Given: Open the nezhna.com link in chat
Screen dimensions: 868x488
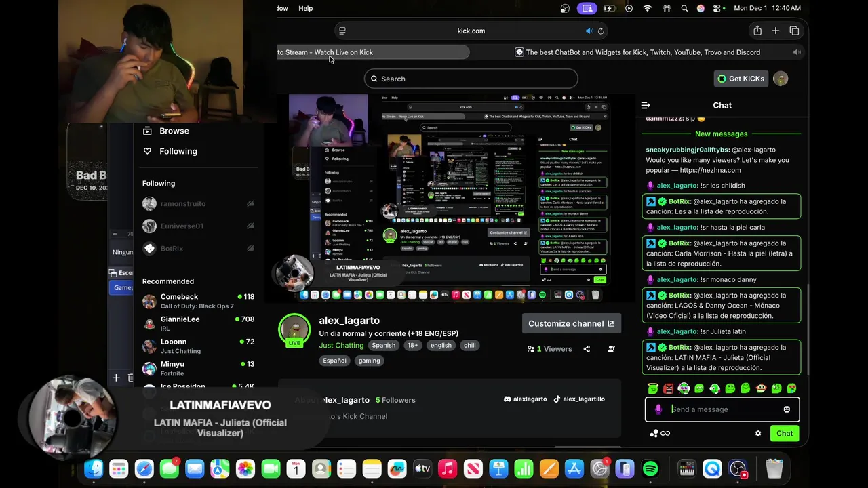Looking at the screenshot, I should click(711, 170).
